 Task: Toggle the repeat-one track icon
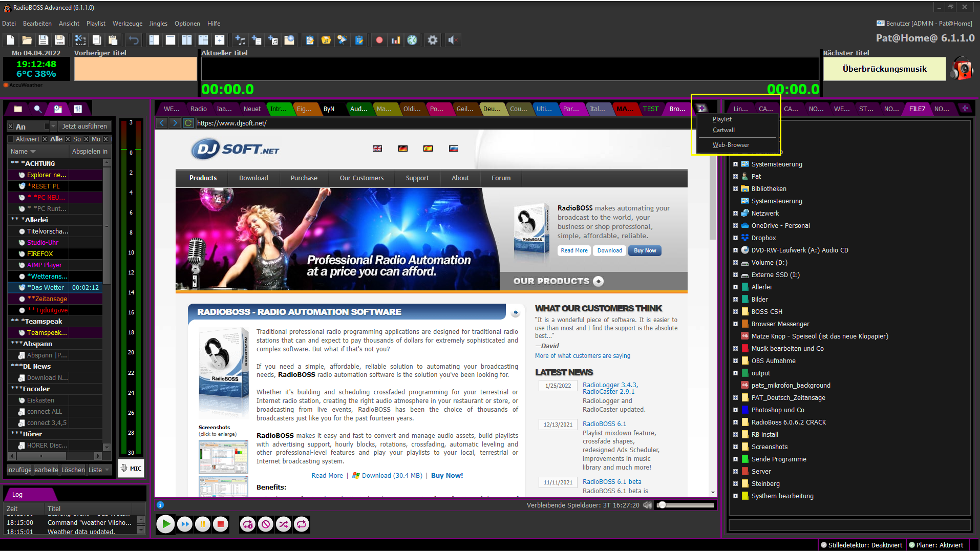(x=248, y=524)
